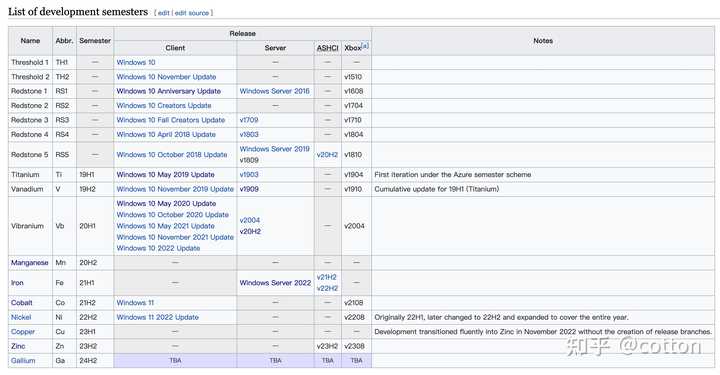720x375 pixels.
Task: Click the v20H2 ASHCI link in Redstone 5 row
Action: click(x=327, y=155)
